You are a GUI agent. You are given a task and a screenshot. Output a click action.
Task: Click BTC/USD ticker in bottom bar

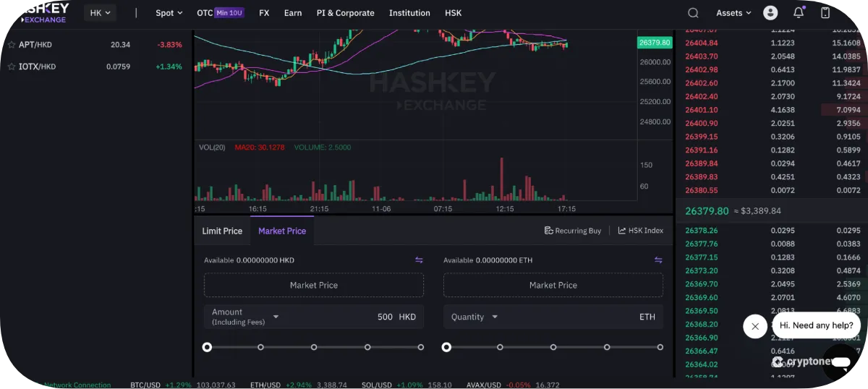183,385
